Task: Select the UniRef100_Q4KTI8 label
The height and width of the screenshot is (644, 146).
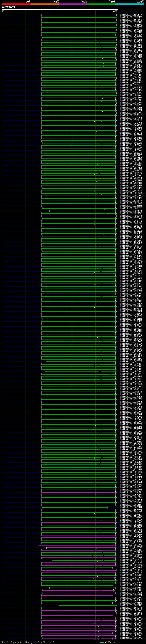Action: (131, 437)
